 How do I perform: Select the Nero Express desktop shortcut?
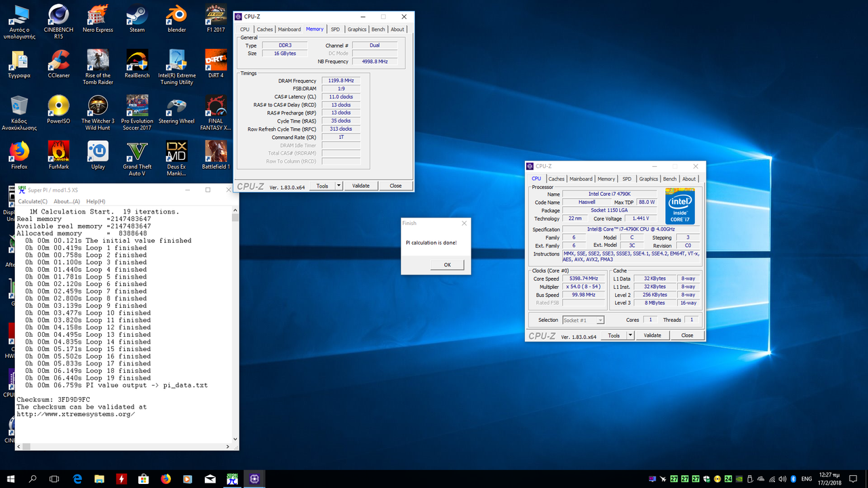coord(98,18)
